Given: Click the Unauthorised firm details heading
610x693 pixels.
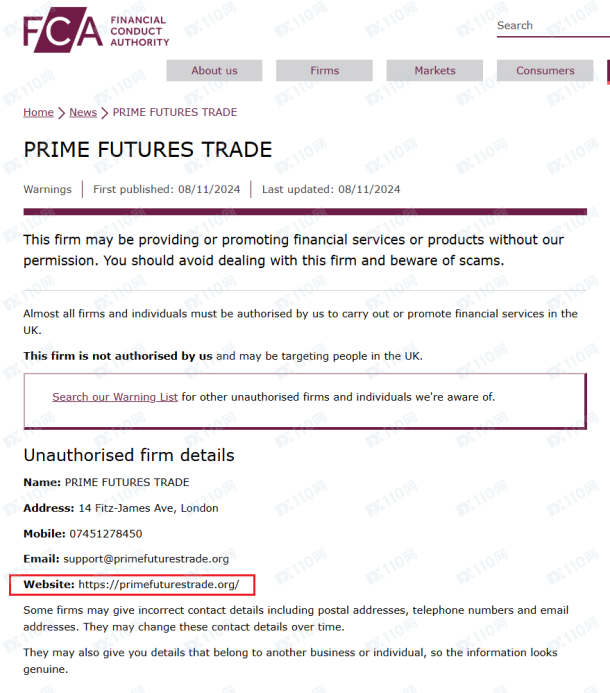Looking at the screenshot, I should point(129,455).
